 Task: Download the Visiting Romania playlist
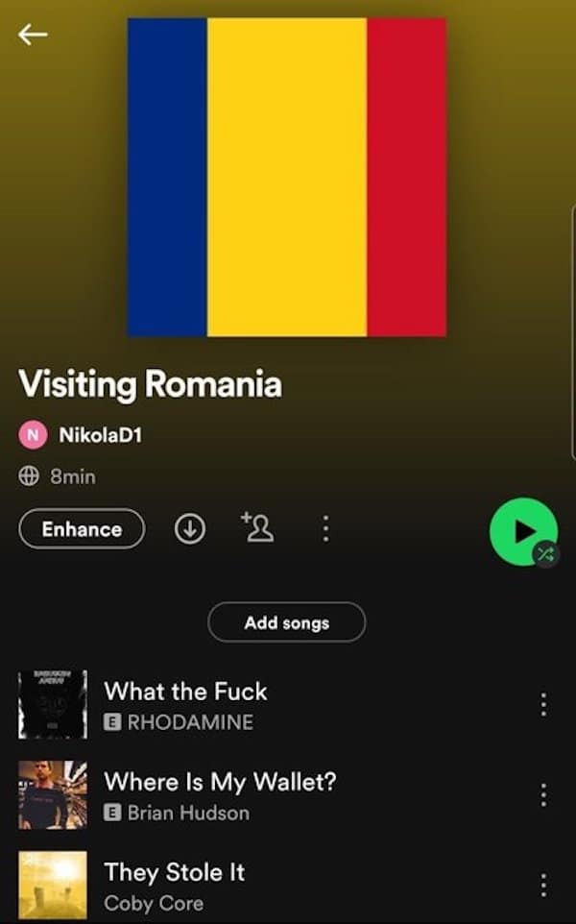(x=190, y=528)
